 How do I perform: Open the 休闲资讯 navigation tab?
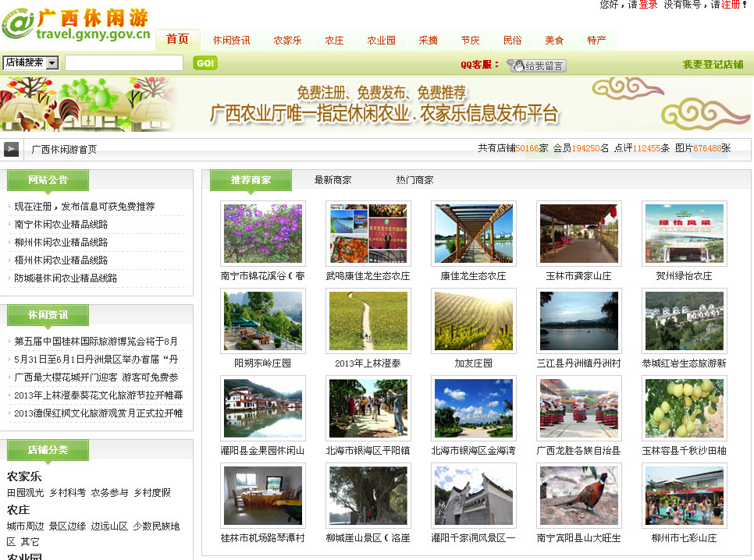coord(231,41)
